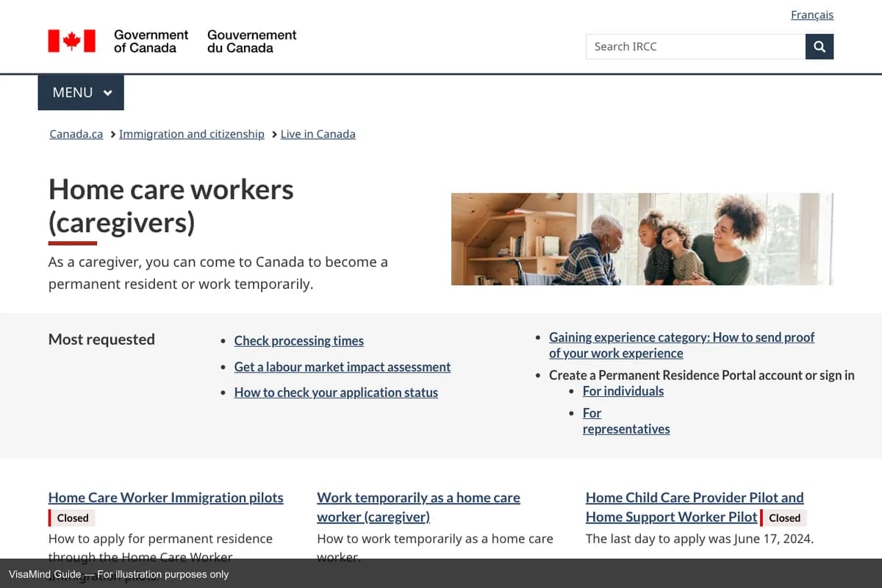Open How to check your application status
This screenshot has width=882, height=588.
click(x=336, y=392)
